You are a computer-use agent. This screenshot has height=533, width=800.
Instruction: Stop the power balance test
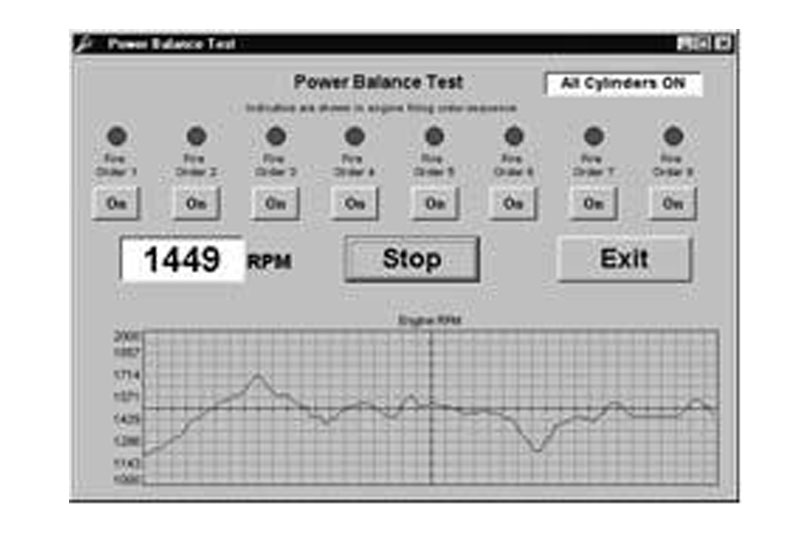[412, 259]
